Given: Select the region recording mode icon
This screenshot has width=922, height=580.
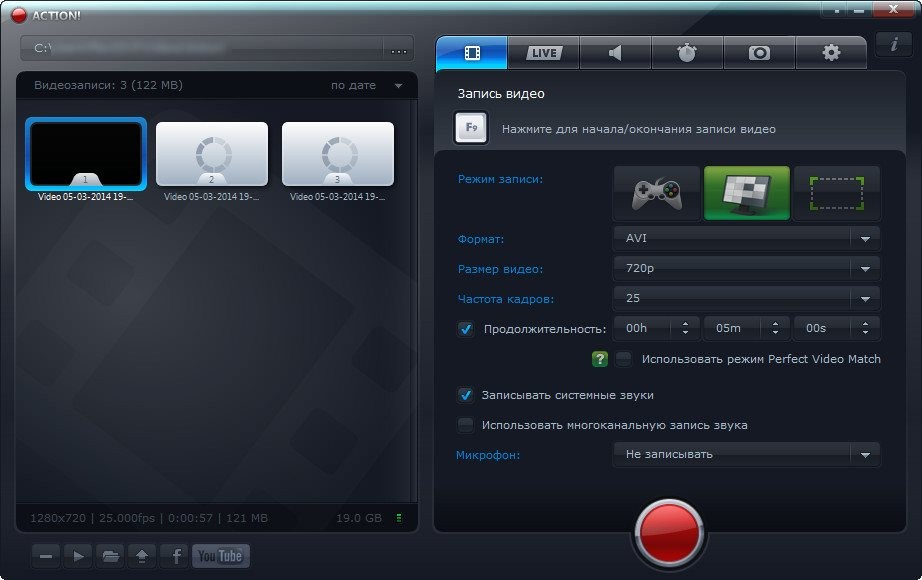Looking at the screenshot, I should pyautogui.click(x=837, y=194).
